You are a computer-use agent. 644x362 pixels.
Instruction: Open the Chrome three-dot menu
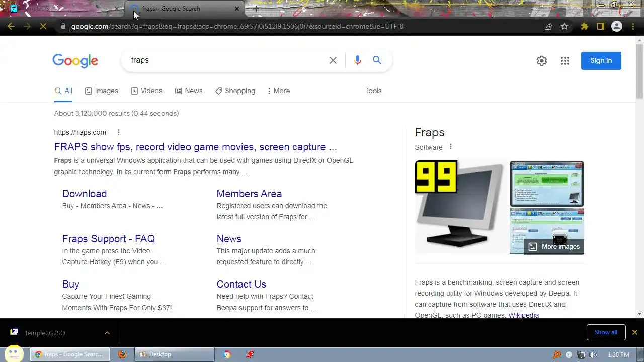click(633, 26)
